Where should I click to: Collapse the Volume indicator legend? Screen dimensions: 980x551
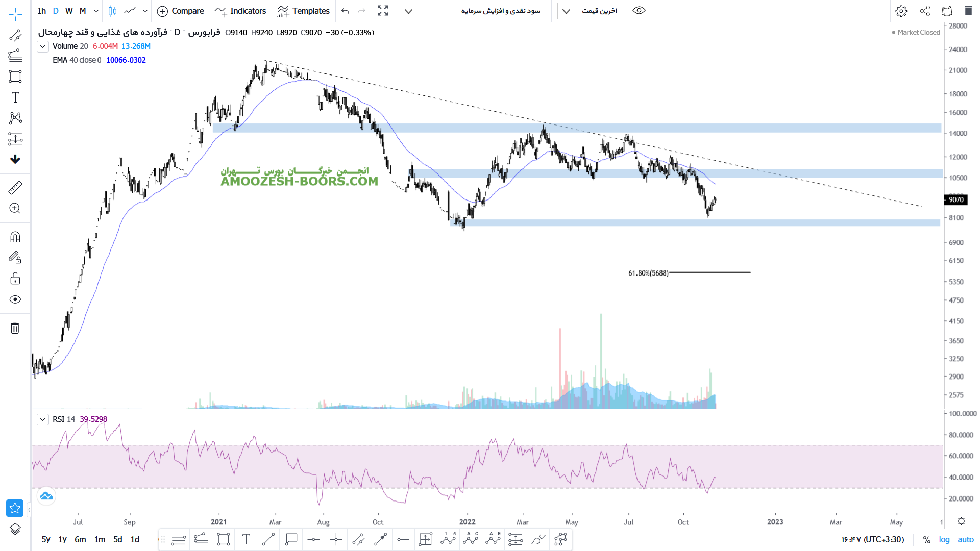pyautogui.click(x=43, y=46)
